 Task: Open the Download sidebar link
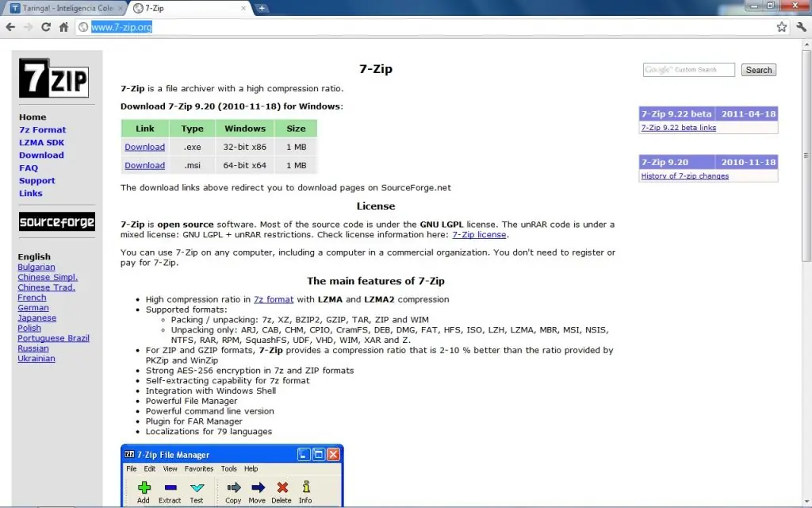point(41,155)
